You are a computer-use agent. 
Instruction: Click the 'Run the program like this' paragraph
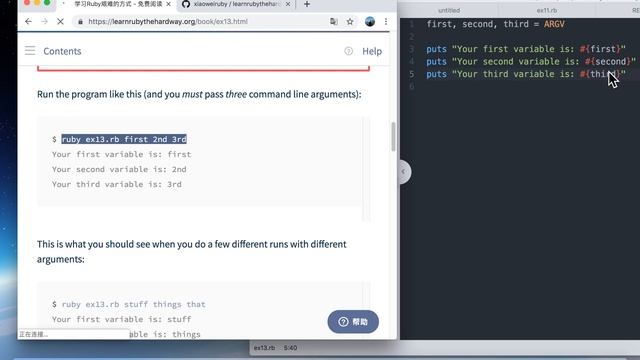199,94
